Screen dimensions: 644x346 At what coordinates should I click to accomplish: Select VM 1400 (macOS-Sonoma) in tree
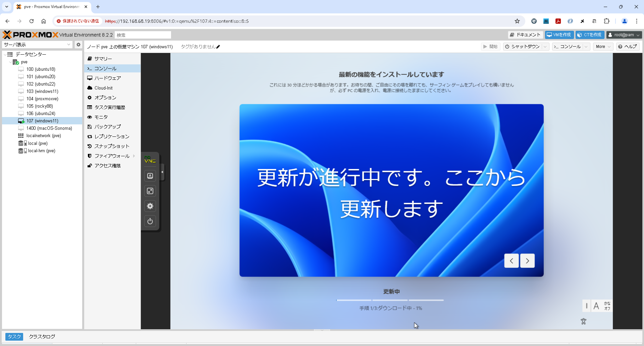pyautogui.click(x=49, y=128)
